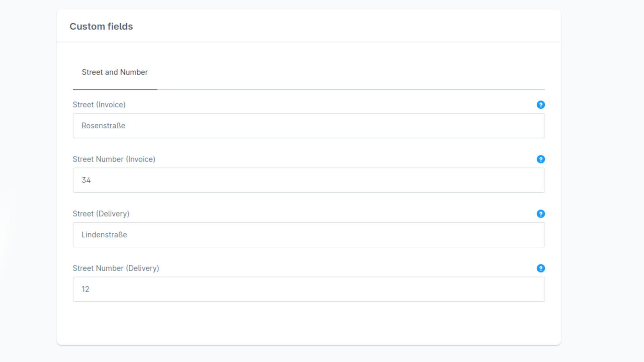This screenshot has width=644, height=362.
Task: Open help for Street Number (Delivery) field
Action: [541, 268]
